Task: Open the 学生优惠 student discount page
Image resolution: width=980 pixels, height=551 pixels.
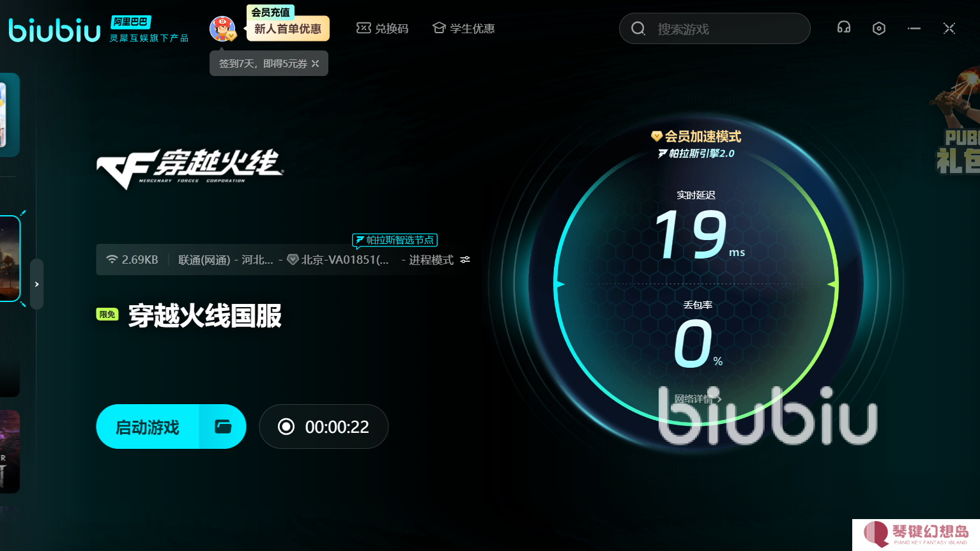Action: point(464,29)
